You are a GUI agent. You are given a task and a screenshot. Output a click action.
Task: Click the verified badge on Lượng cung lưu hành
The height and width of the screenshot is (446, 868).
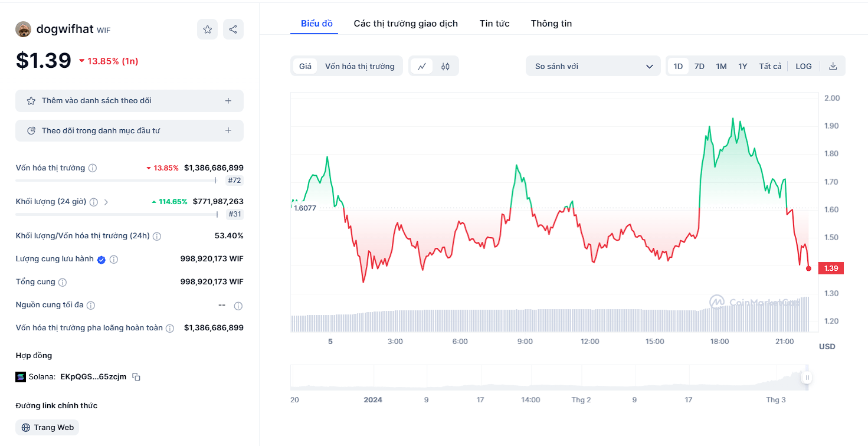tap(101, 259)
